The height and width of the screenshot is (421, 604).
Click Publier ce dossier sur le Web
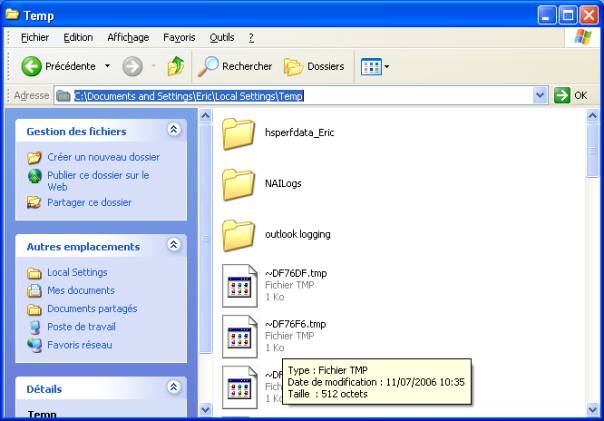tap(99, 181)
